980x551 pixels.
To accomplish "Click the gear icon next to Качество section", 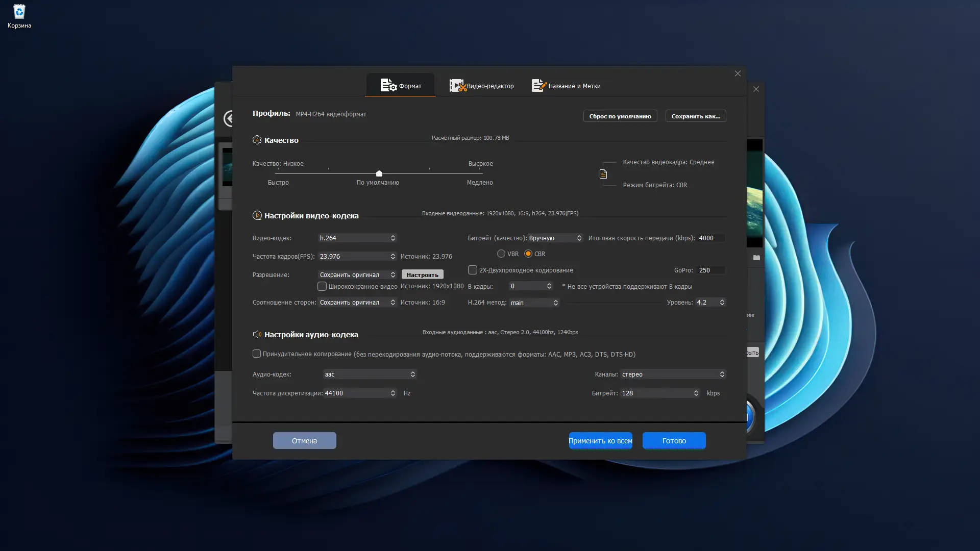I will (x=257, y=139).
